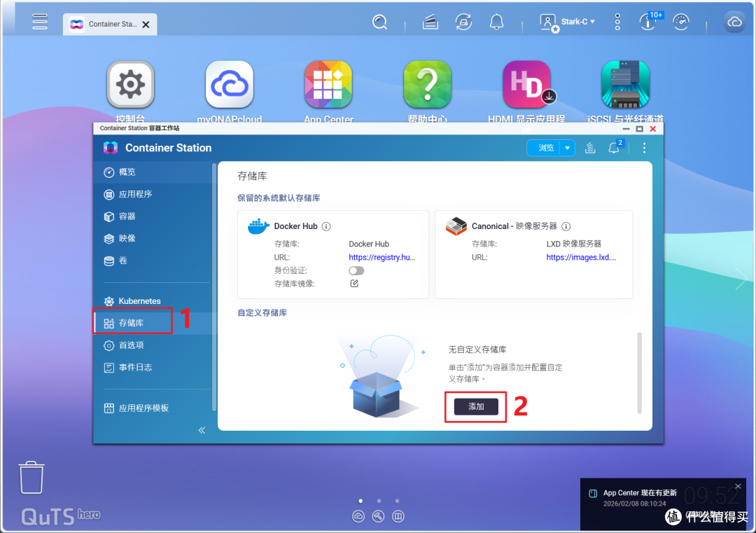Select Overview in the sidebar

[153, 172]
